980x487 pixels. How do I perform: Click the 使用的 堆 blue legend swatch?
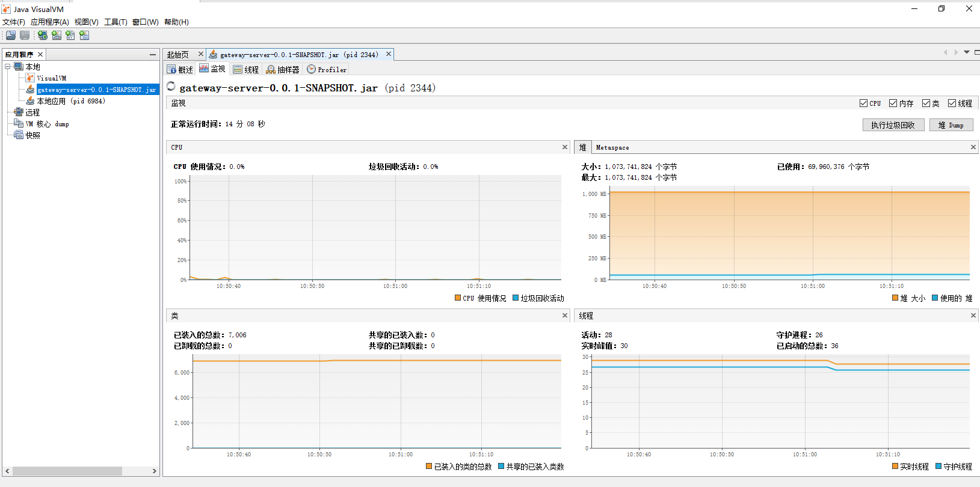(x=935, y=298)
